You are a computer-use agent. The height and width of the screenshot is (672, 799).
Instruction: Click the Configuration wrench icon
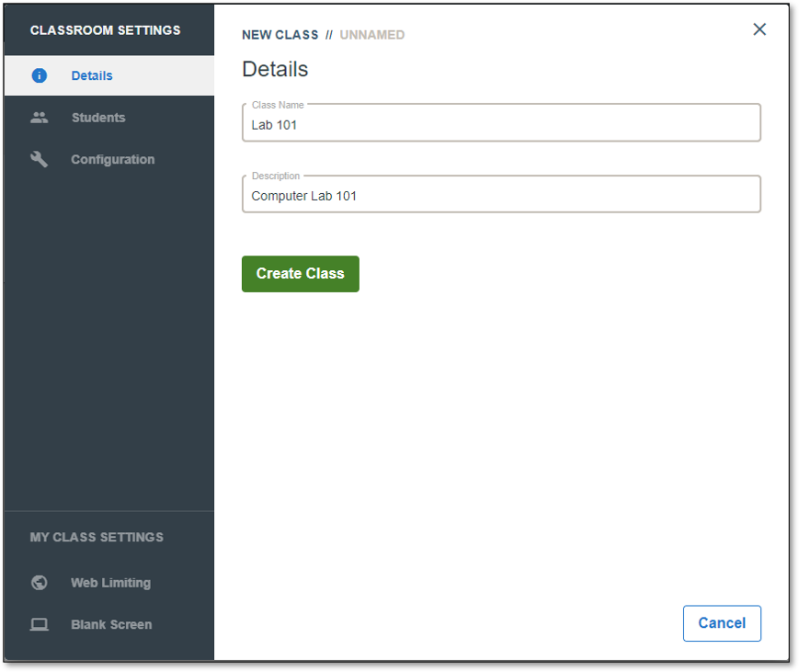40,159
